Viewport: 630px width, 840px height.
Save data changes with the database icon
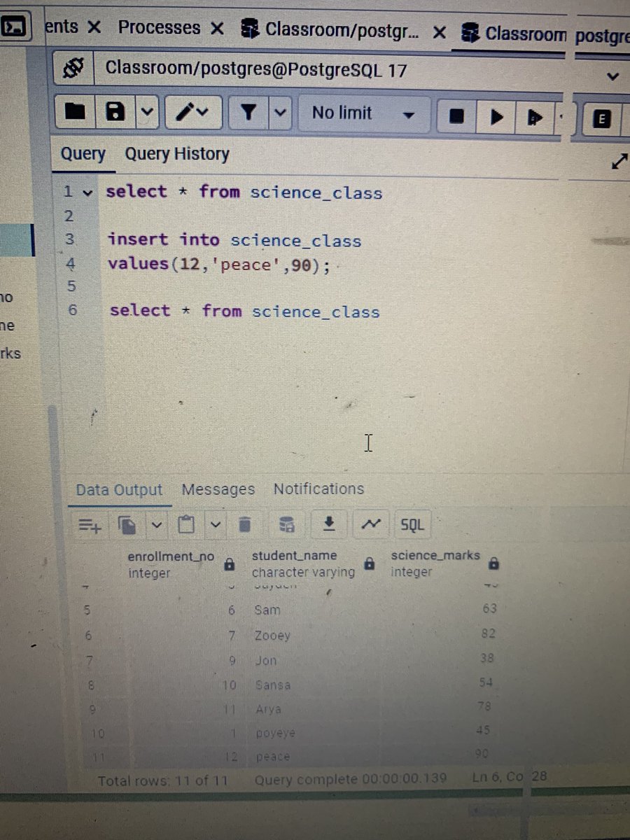tap(286, 524)
